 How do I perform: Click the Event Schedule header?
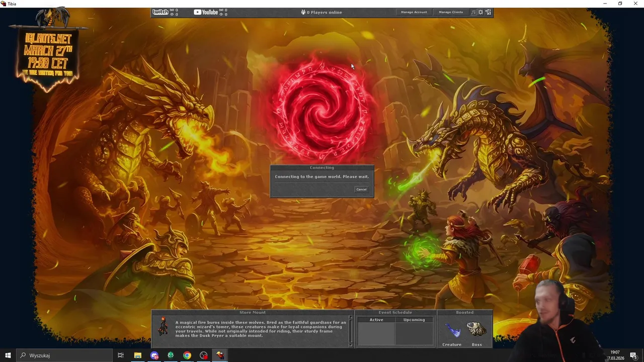395,313
